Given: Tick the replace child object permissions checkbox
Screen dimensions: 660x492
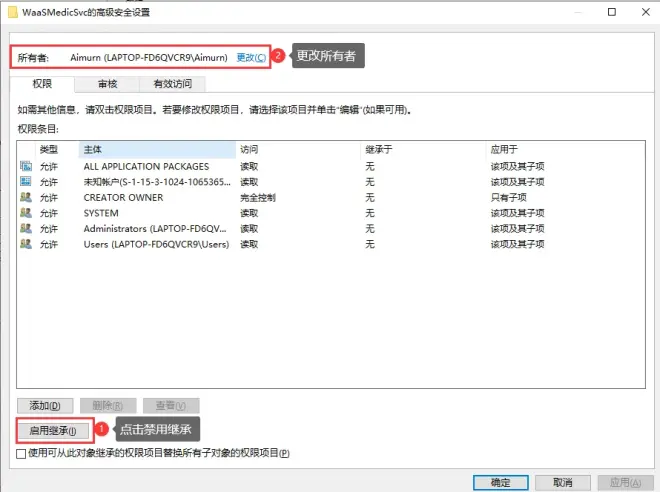Looking at the screenshot, I should coord(21,454).
